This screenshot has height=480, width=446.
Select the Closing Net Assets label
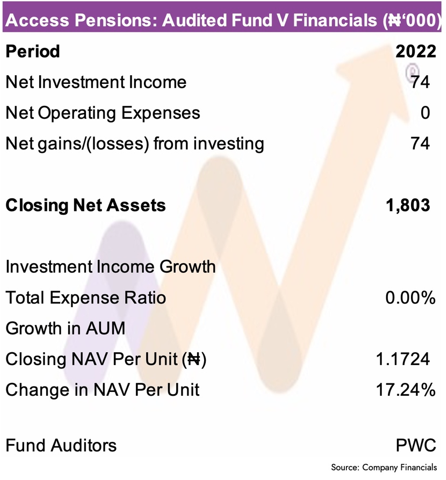86,205
